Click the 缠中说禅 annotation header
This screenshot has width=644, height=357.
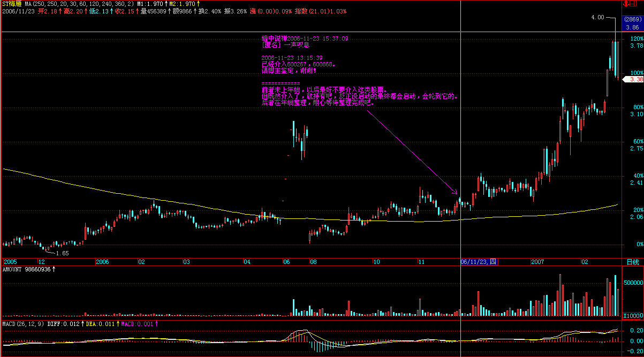274,39
